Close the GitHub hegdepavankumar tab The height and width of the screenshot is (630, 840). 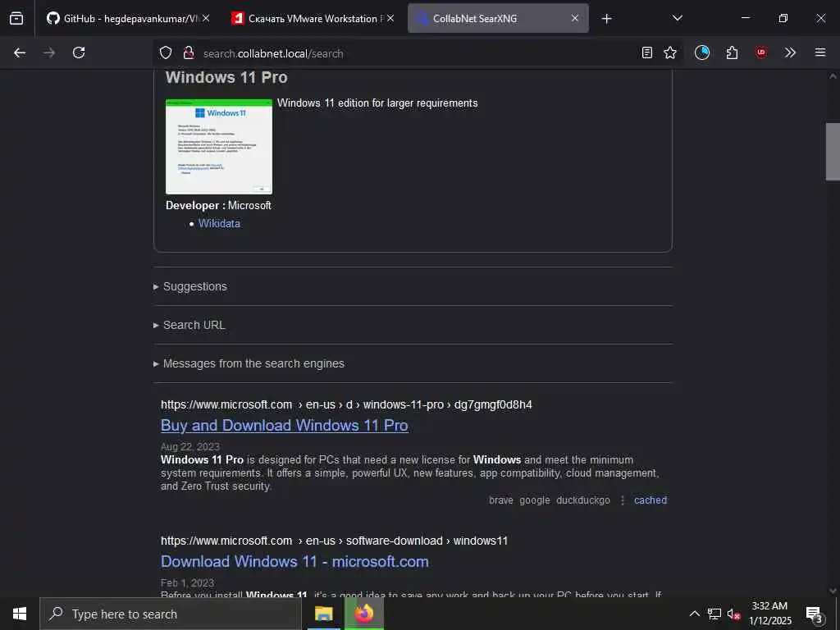pos(206,18)
